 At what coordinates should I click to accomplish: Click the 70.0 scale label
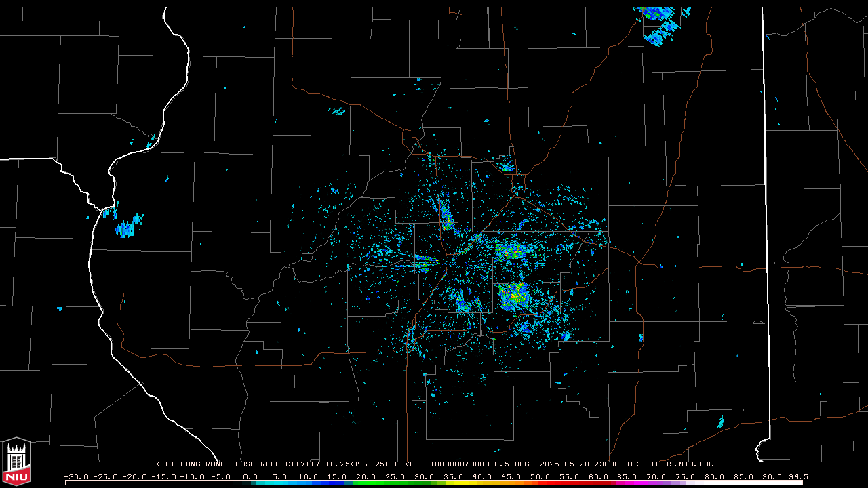pos(656,477)
